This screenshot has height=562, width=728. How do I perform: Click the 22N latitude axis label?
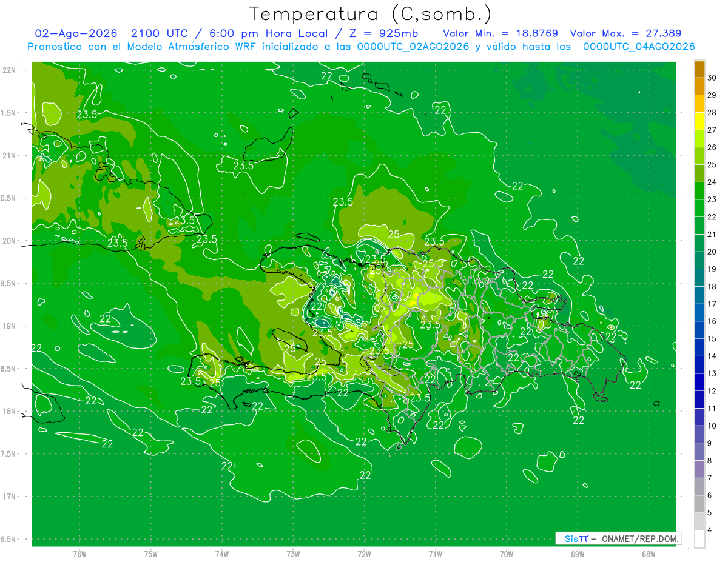pos(10,70)
